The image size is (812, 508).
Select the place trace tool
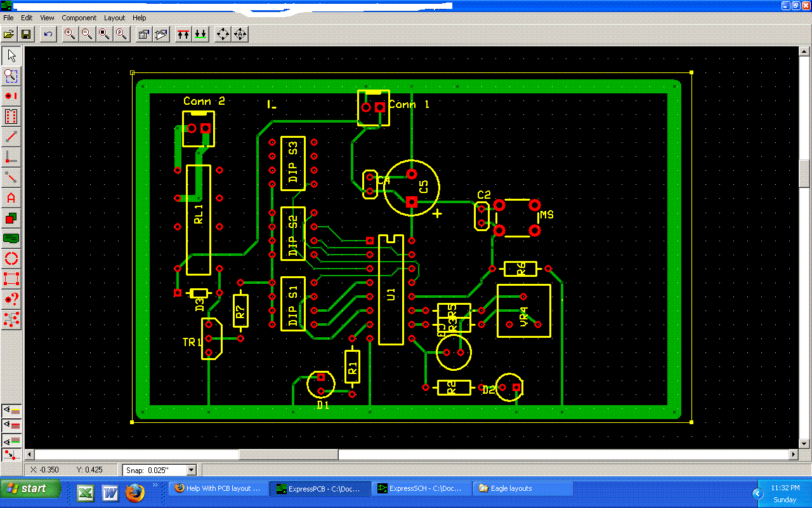pyautogui.click(x=11, y=137)
